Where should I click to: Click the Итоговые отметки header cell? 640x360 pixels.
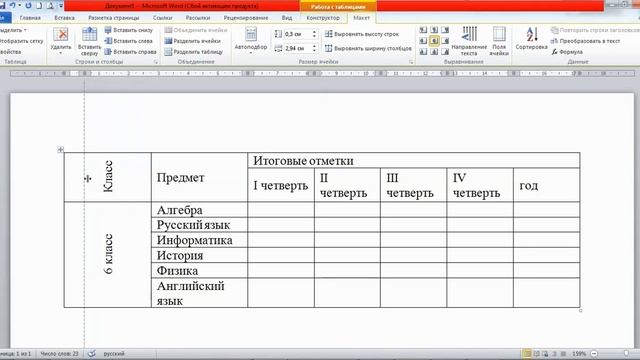(413, 160)
